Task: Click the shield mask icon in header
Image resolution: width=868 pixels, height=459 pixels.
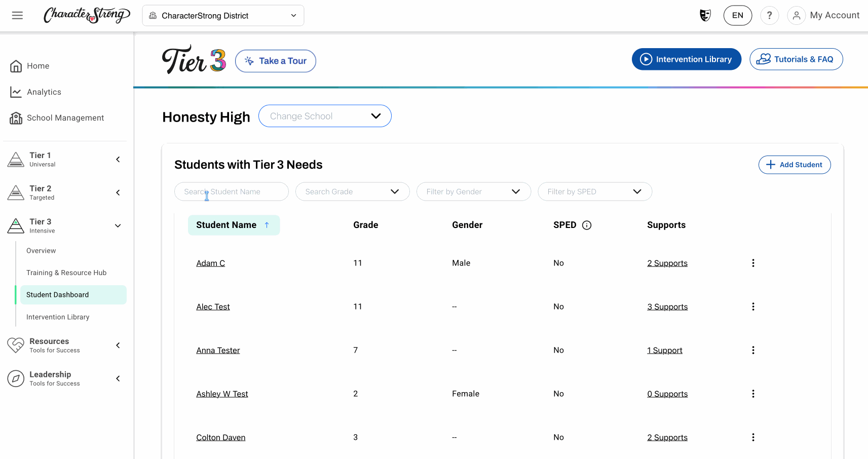Action: 705,15
